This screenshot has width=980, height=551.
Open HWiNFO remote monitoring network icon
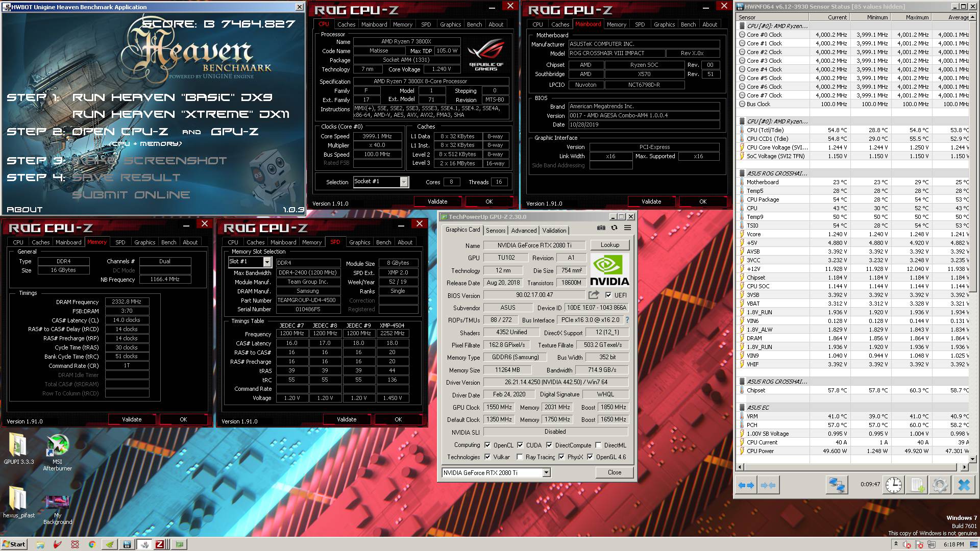[836, 485]
